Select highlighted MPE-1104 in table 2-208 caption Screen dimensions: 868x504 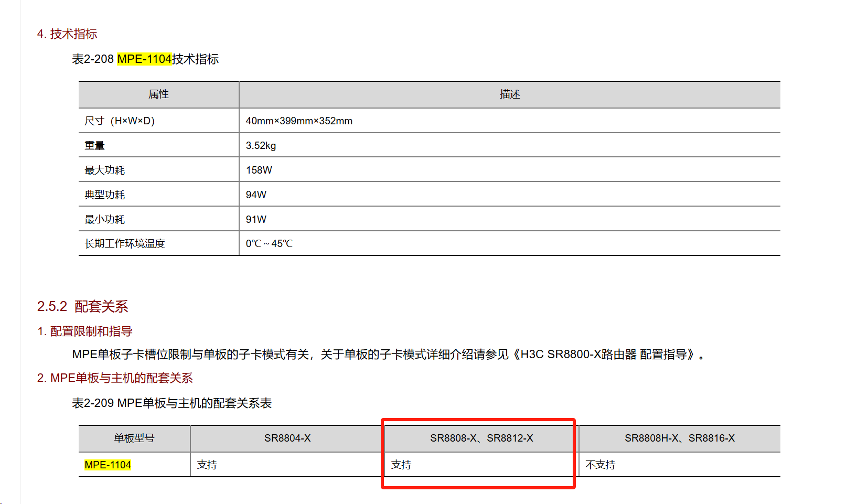pyautogui.click(x=144, y=59)
